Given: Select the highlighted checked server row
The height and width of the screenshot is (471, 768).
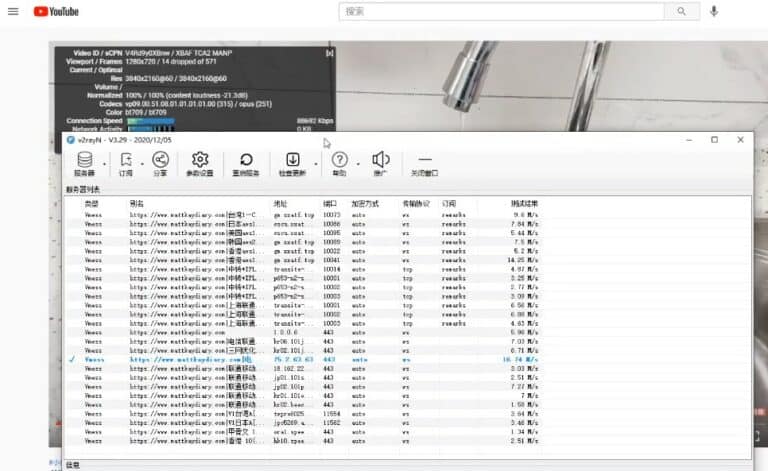Looking at the screenshot, I should tap(300, 359).
